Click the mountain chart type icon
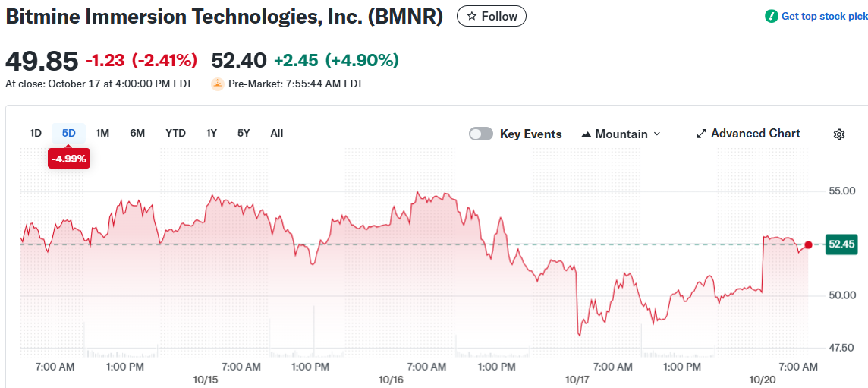Image resolution: width=868 pixels, height=388 pixels. point(586,134)
